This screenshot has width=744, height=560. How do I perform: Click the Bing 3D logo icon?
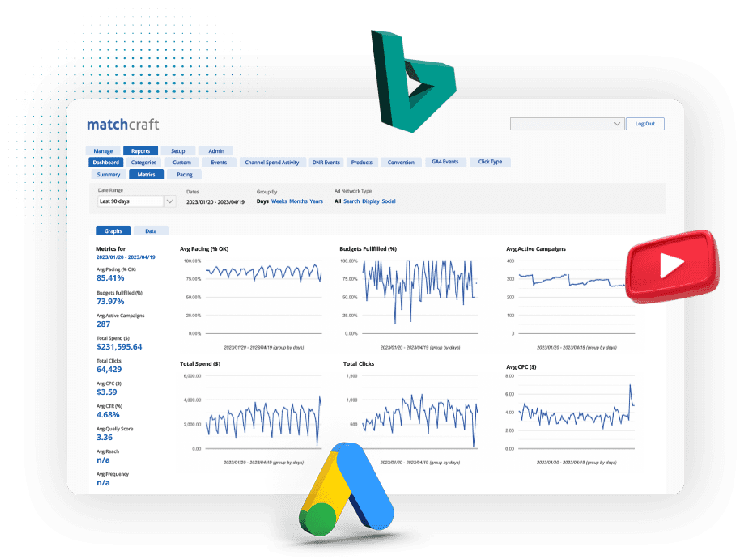(x=413, y=81)
